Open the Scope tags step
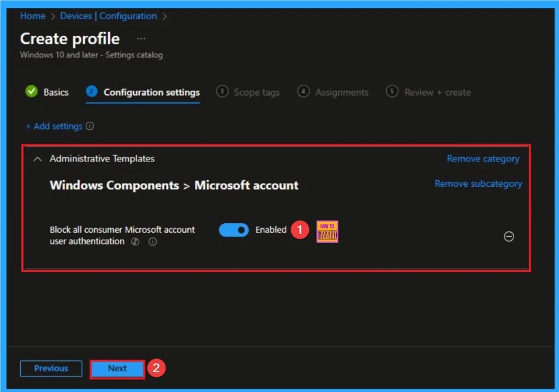This screenshot has width=559, height=392. (256, 92)
